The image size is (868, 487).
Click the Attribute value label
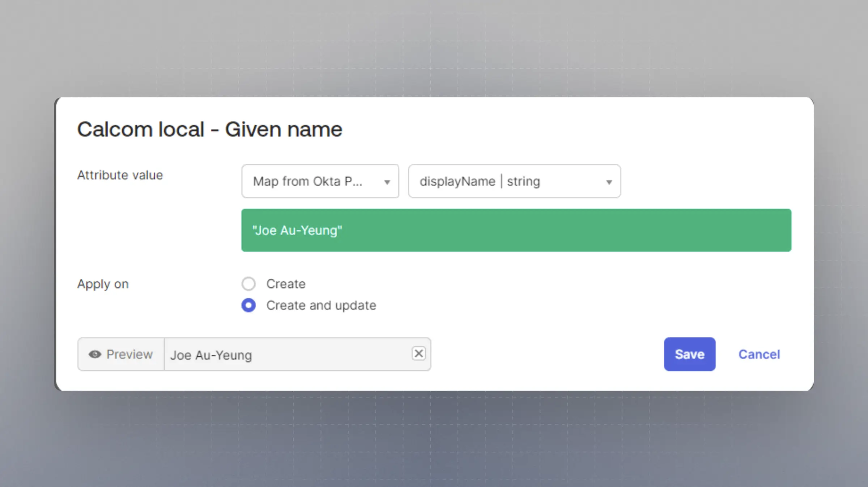[120, 175]
